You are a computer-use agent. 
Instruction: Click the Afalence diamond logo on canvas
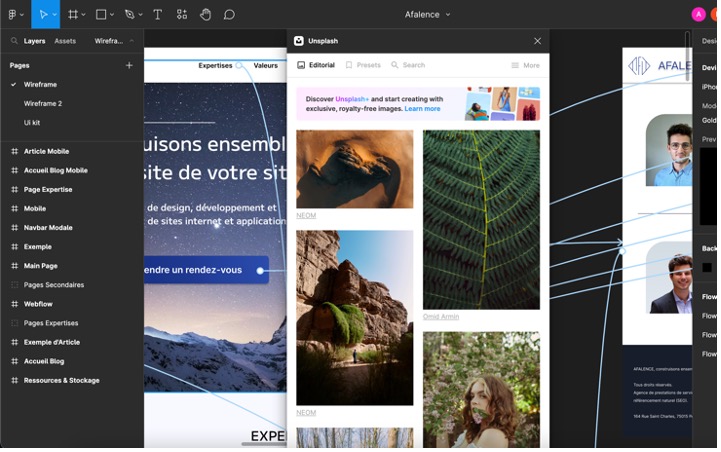(x=639, y=66)
